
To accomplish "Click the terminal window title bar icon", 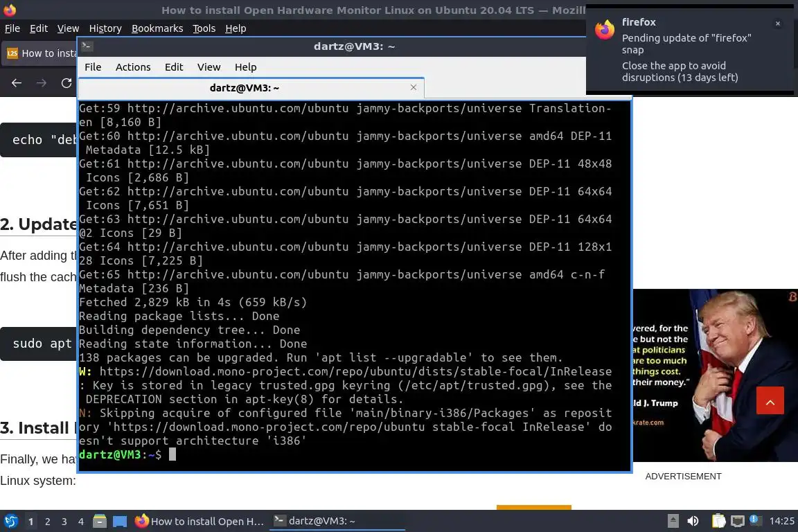I will pyautogui.click(x=86, y=46).
